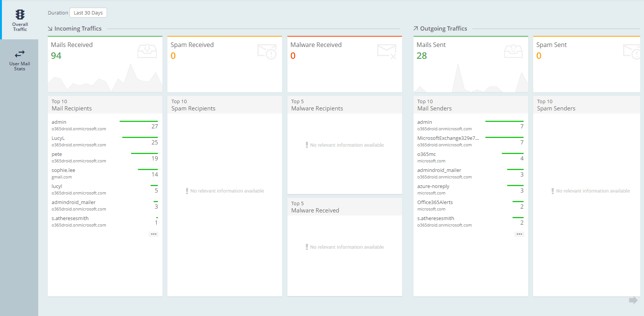The image size is (644, 316).
Task: Expand more Mail Senders with ellipsis button
Action: 519,234
